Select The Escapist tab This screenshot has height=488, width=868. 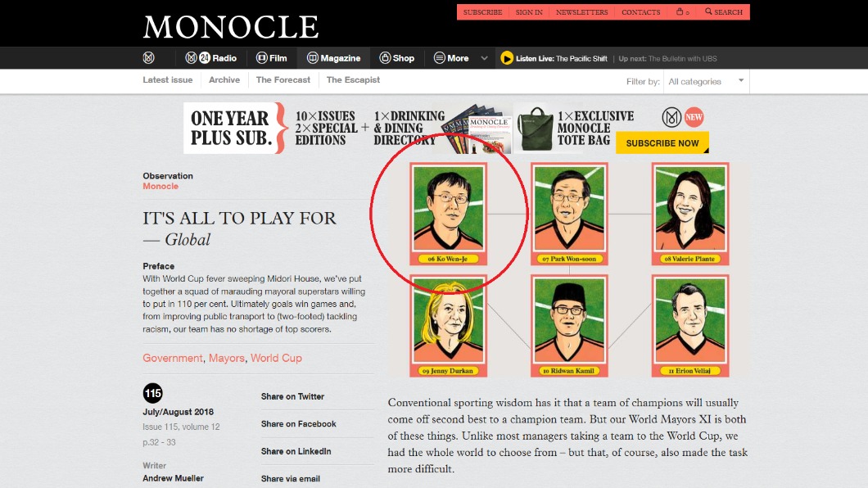coord(353,79)
